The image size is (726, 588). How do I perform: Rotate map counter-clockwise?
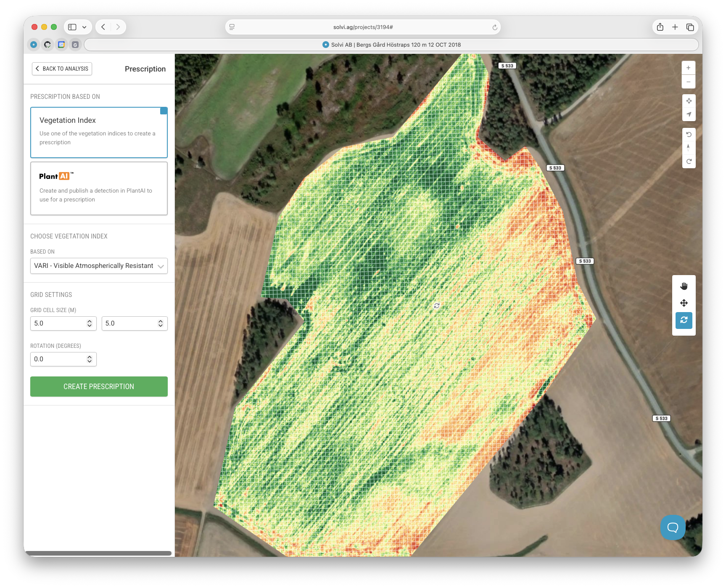point(689,135)
